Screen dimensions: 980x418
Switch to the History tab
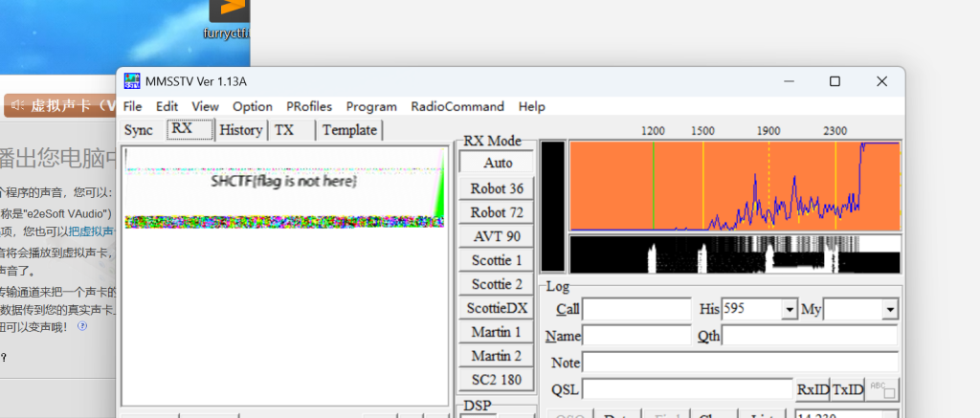pyautogui.click(x=240, y=130)
